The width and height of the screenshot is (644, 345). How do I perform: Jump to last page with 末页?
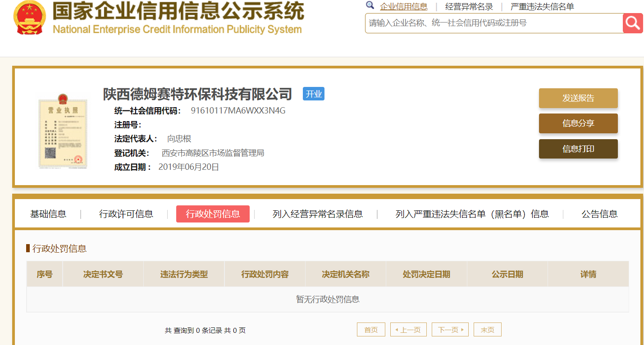click(487, 330)
